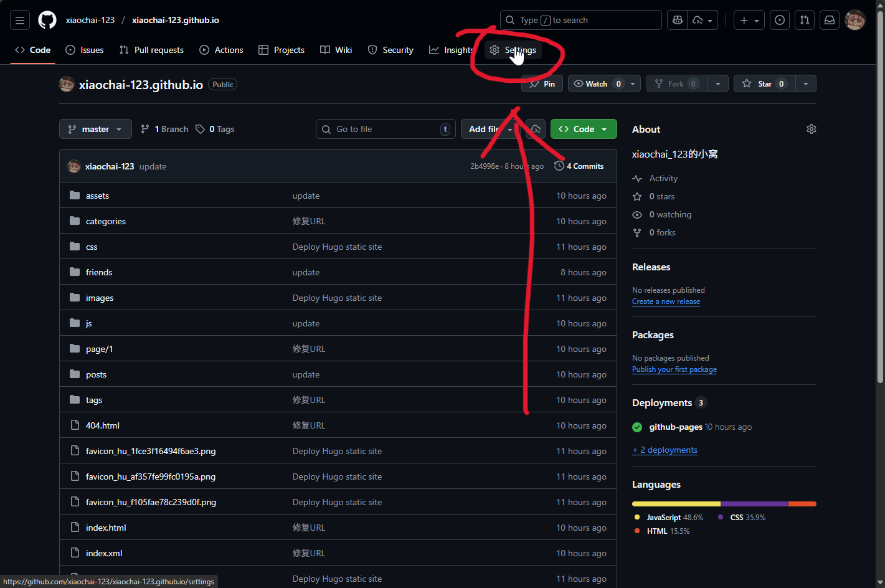Open Copilot chat icon in header
This screenshot has height=588, width=885.
point(678,20)
